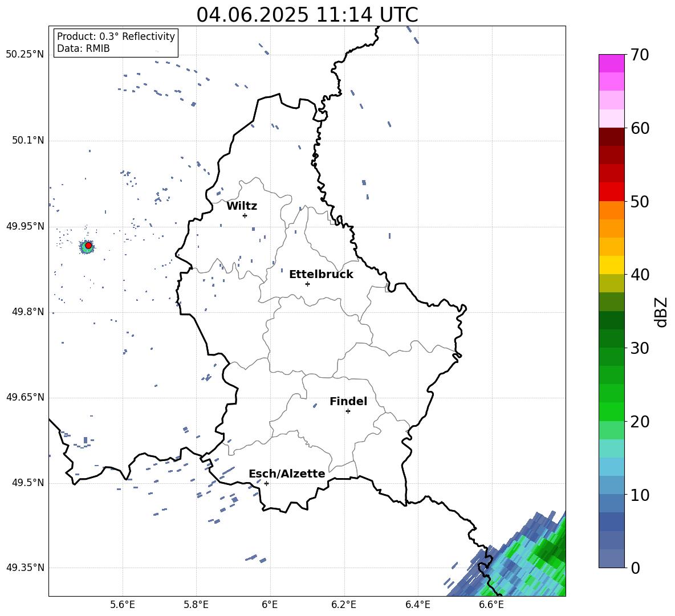Pick the yellow colorbar swatch near 40
Viewport: 675px width, 616px height.
point(611,265)
